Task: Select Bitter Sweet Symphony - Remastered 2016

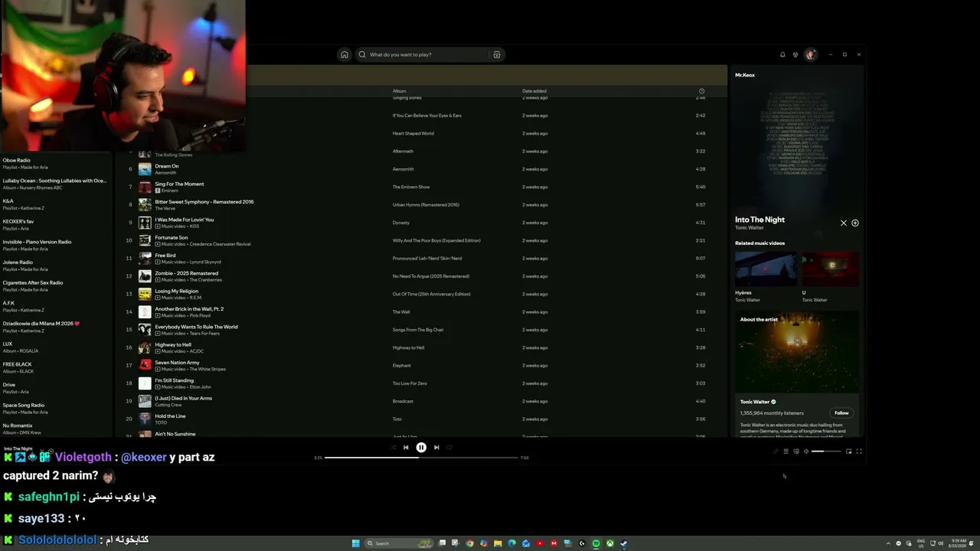Action: (204, 202)
